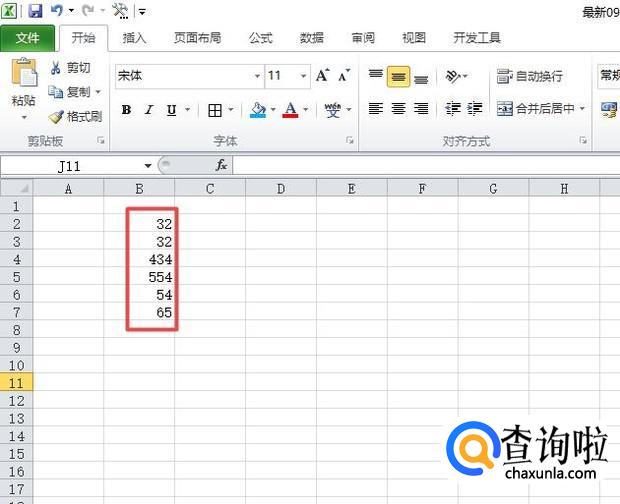Switch to the 插入 (Insert) tab
620x504 pixels.
tap(134, 38)
